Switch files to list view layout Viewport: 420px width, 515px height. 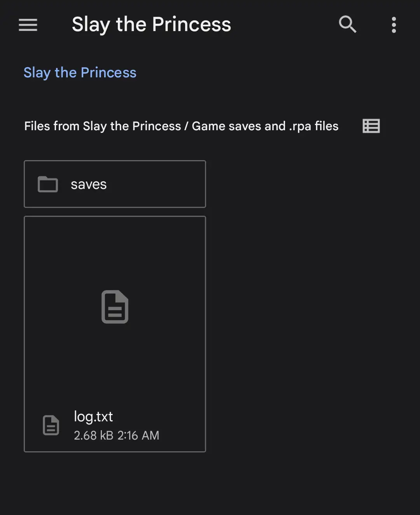[371, 126]
